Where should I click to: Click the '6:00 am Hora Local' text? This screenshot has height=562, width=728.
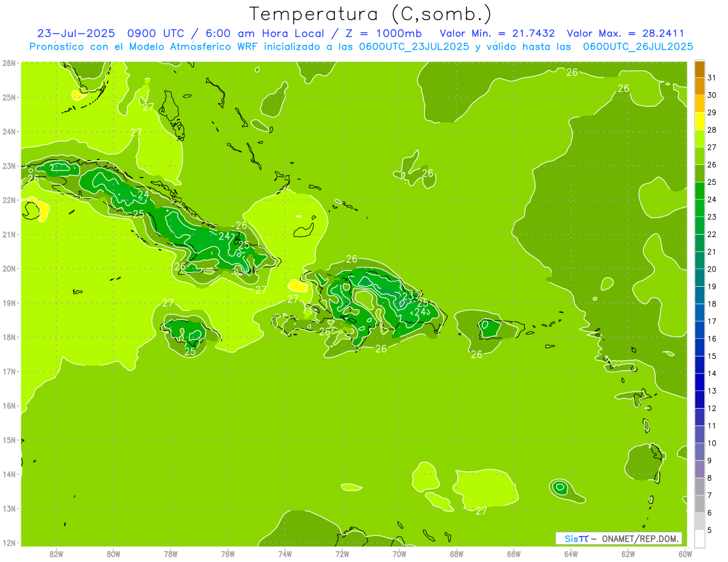(266, 33)
